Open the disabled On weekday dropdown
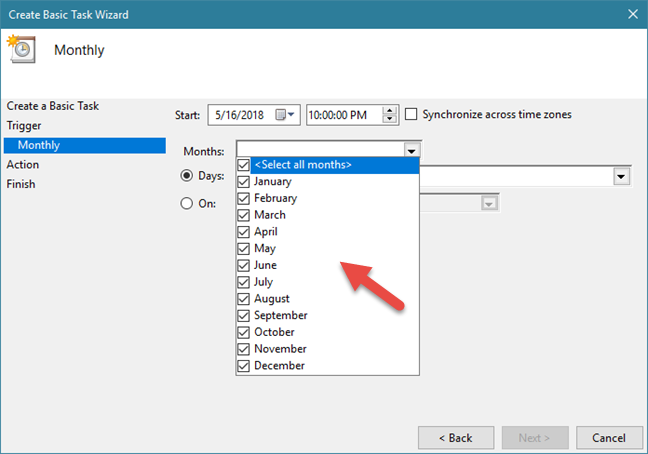Screen dimensions: 648x454 click(489, 203)
